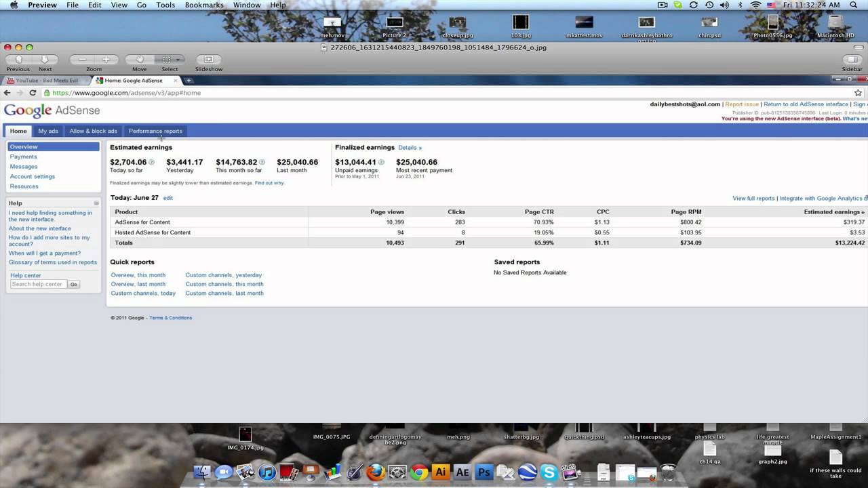868x488 pixels.
Task: Start the Slideshow
Action: pyautogui.click(x=209, y=60)
